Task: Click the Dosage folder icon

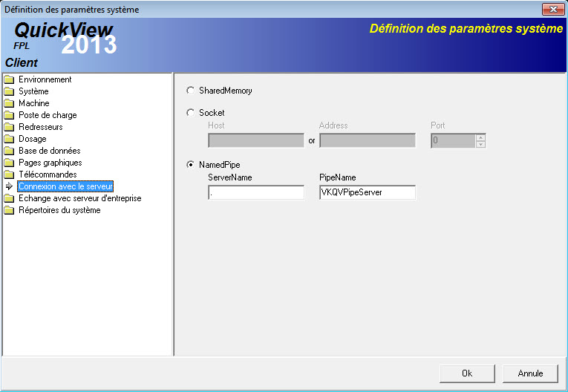Action: pos(9,139)
